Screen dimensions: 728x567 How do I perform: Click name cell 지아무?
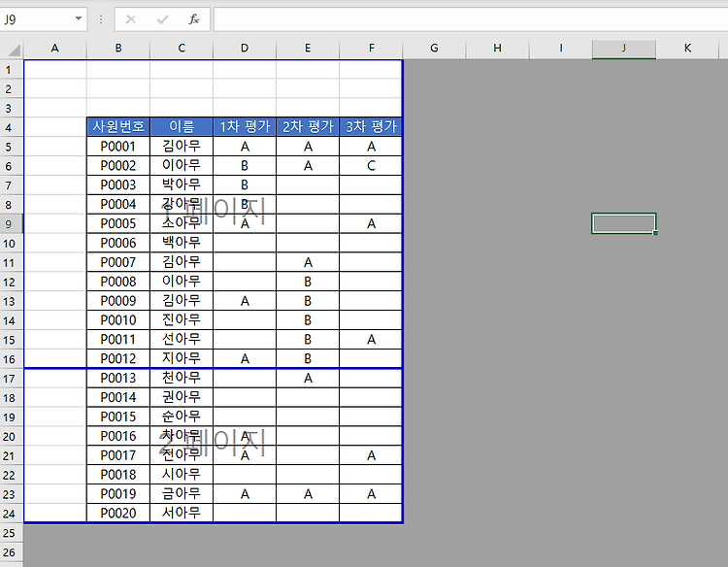point(182,358)
